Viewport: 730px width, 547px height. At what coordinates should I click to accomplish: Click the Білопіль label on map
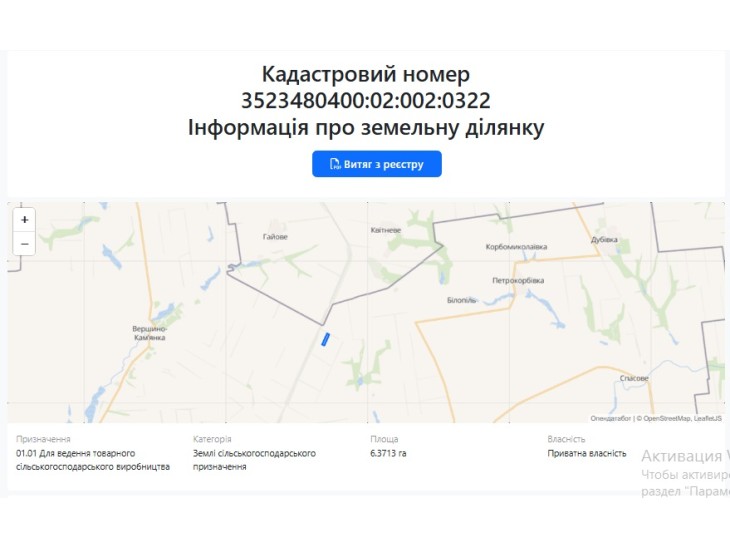(x=461, y=300)
